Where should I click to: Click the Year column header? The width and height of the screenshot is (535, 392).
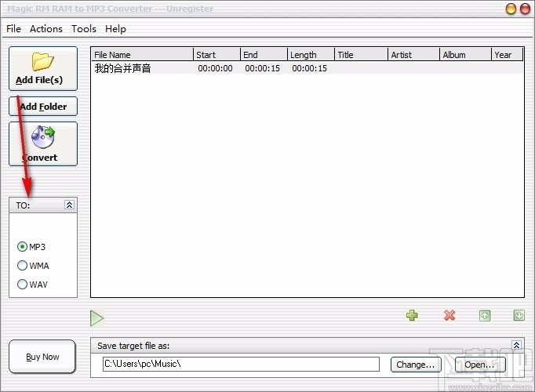507,55
